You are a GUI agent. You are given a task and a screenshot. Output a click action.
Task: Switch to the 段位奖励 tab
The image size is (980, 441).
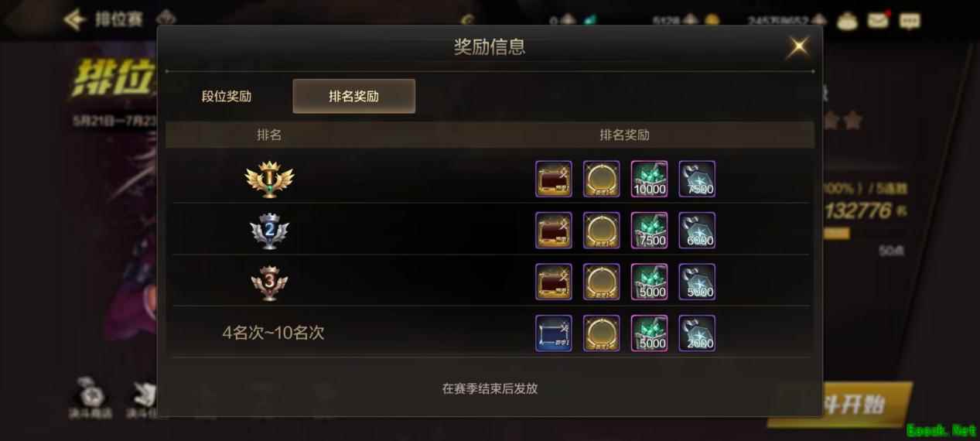(x=227, y=97)
